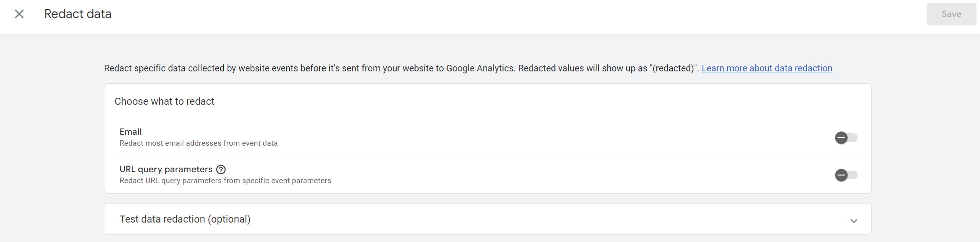The width and height of the screenshot is (980, 242).
Task: Click the 'Redact most email addresses' description
Action: pyautogui.click(x=198, y=143)
